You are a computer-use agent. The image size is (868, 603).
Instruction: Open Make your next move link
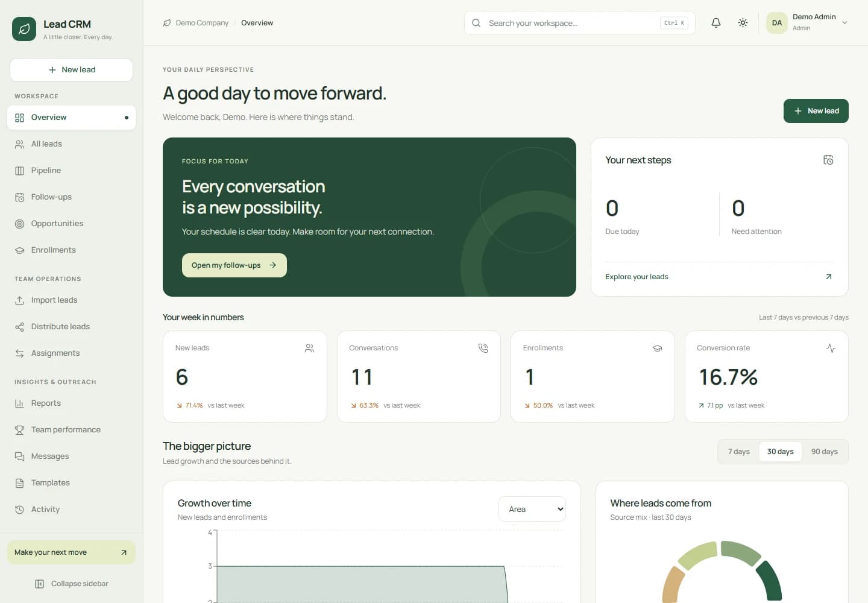tap(71, 552)
